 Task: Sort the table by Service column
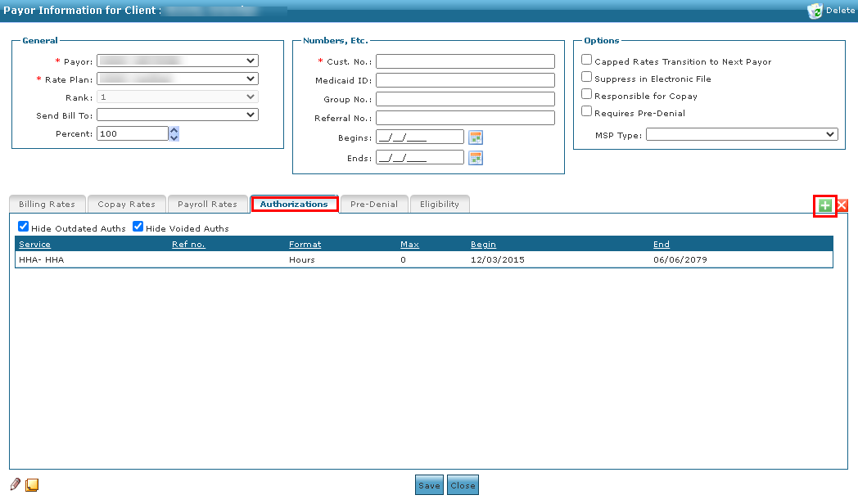tap(34, 245)
